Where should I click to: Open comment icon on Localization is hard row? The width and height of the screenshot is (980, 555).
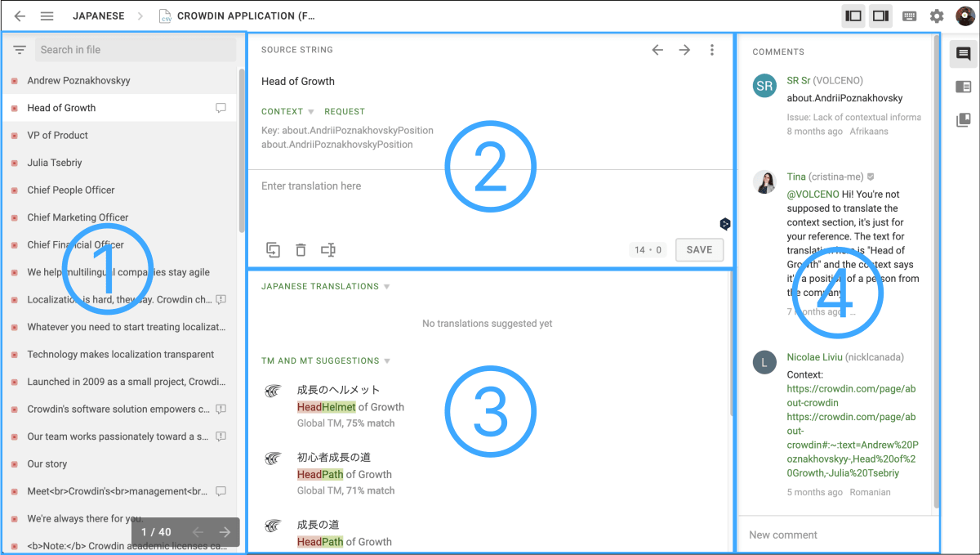220,299
